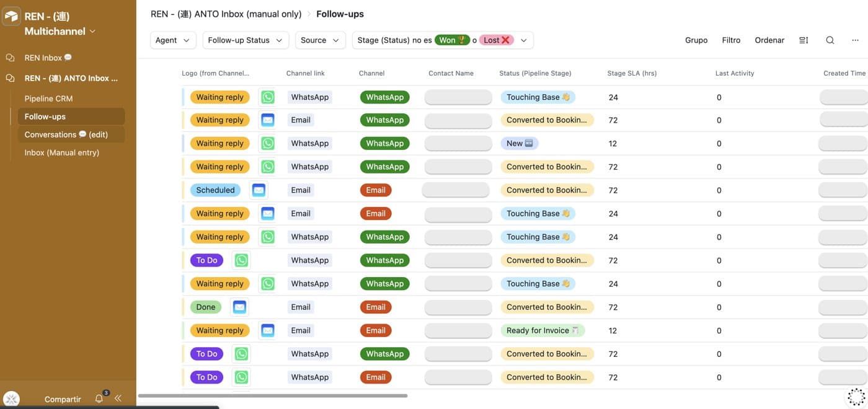This screenshot has height=409, width=868.
Task: Click the Grupo button
Action: [696, 40]
